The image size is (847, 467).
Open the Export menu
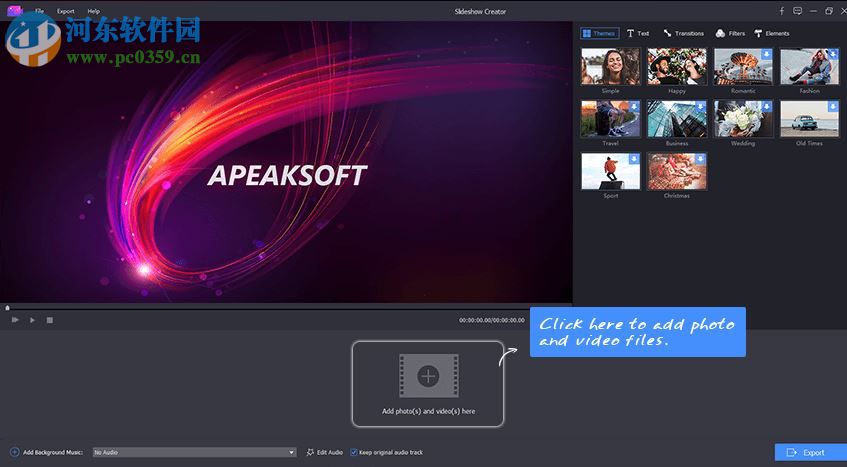(x=66, y=11)
